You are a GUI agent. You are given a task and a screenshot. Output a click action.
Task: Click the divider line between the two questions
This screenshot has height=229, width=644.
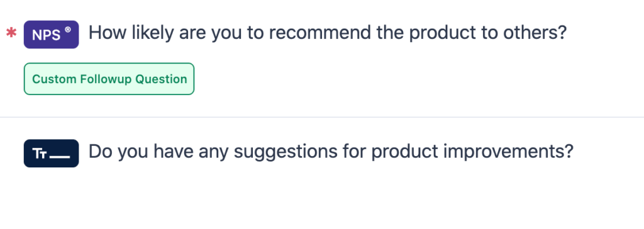point(322,117)
